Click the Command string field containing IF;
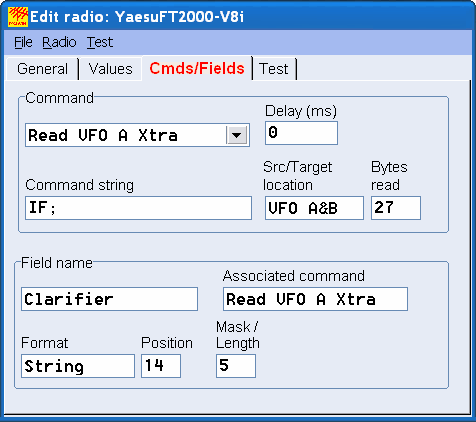This screenshot has width=476, height=422. pyautogui.click(x=138, y=208)
